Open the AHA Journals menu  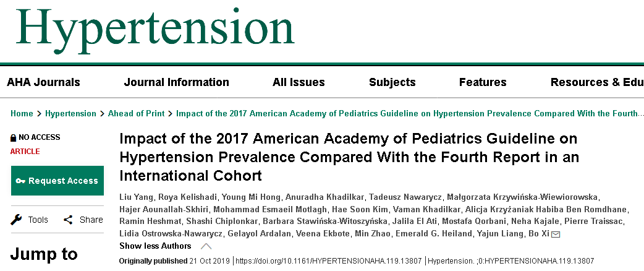point(43,82)
